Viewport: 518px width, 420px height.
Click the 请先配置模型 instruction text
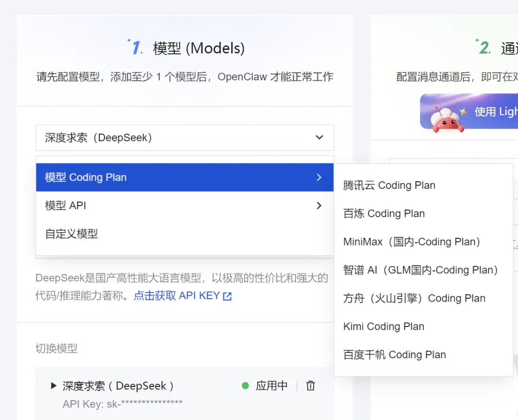point(185,77)
